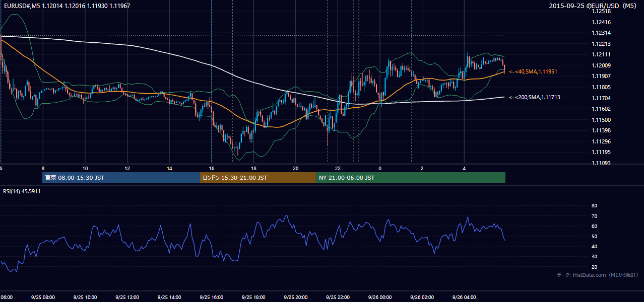This screenshot has height=302, width=644.
Task: Click the 9/25 12:00 date label
Action: (x=127, y=297)
